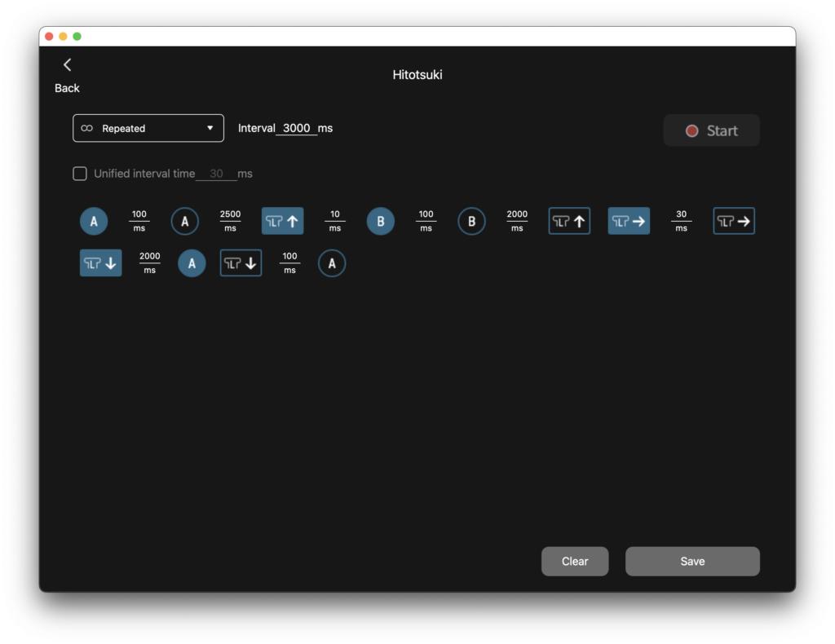Go back using the Back arrow

click(67, 66)
